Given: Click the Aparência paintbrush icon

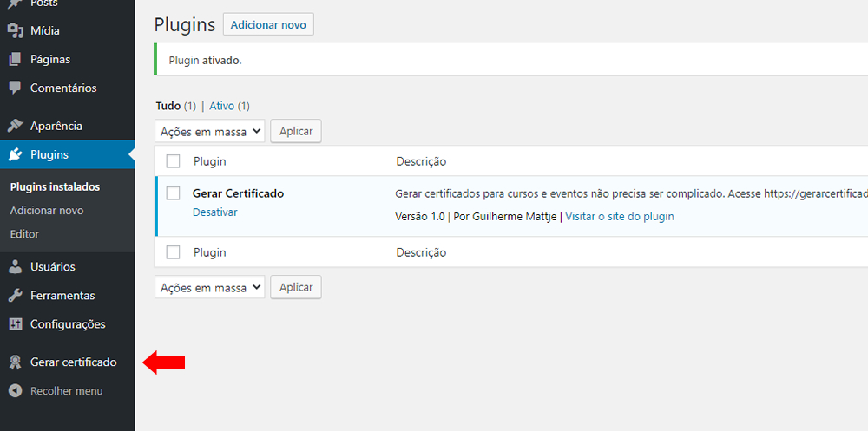Looking at the screenshot, I should point(16,126).
